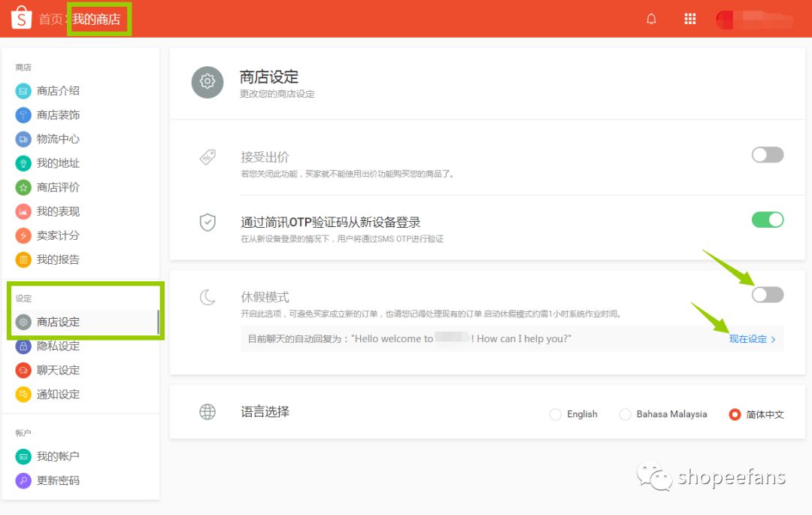Open 卖家计分 menu item
Screen dimensions: 812x515
[x=58, y=235]
